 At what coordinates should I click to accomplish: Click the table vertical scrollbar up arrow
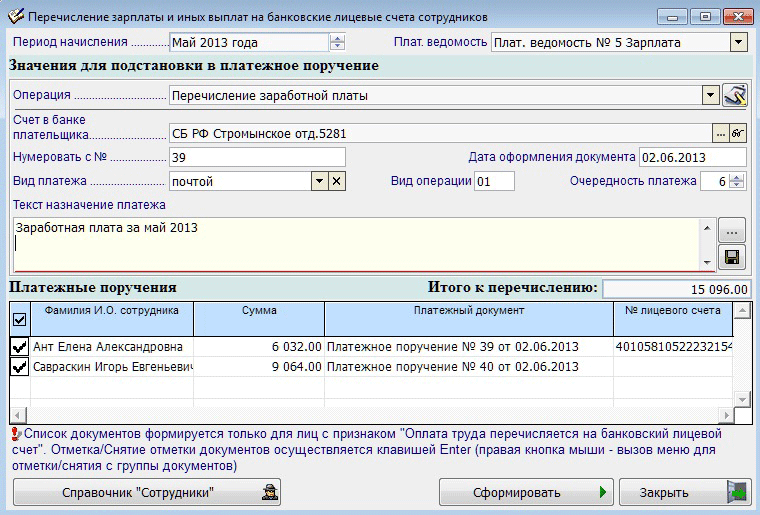tap(742, 311)
